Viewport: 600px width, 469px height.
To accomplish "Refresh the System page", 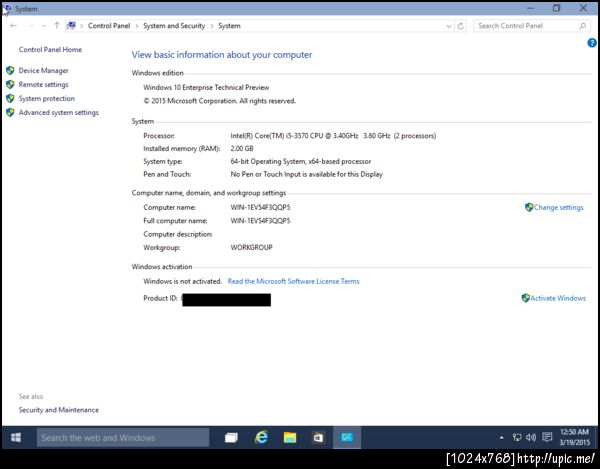I will pyautogui.click(x=461, y=26).
